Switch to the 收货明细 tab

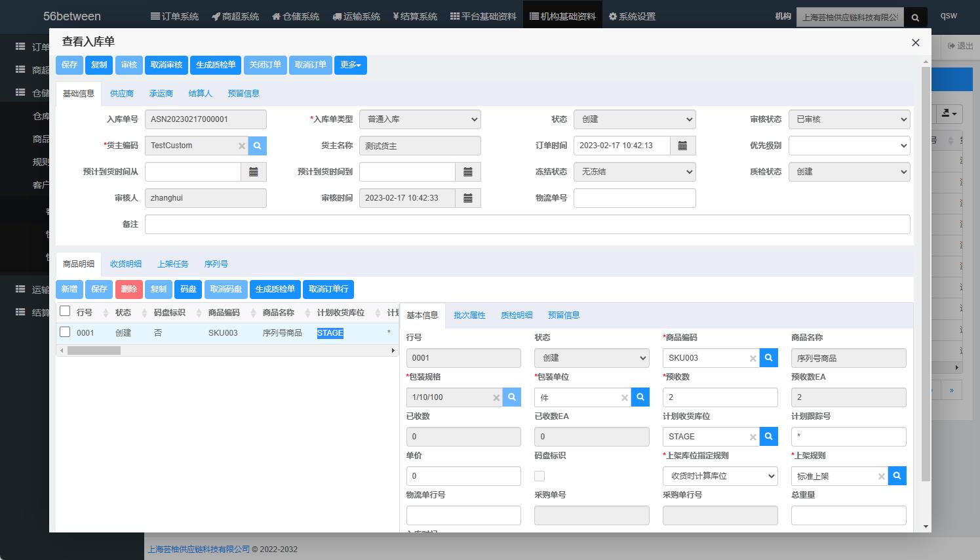125,264
